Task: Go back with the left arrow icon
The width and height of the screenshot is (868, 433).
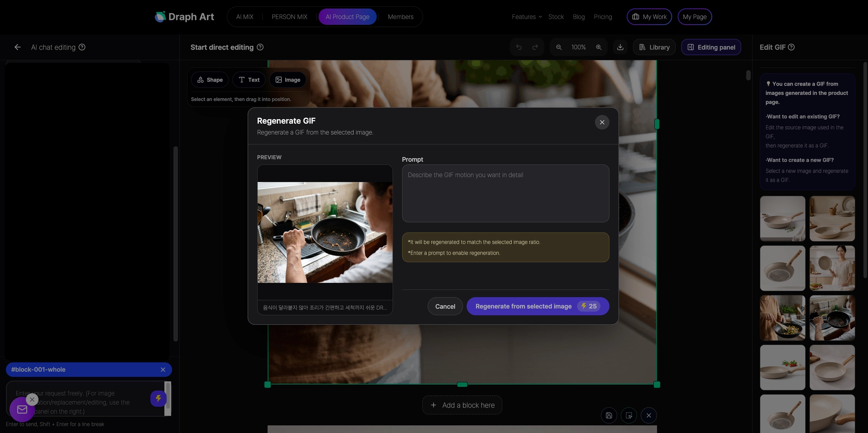Action: [17, 47]
